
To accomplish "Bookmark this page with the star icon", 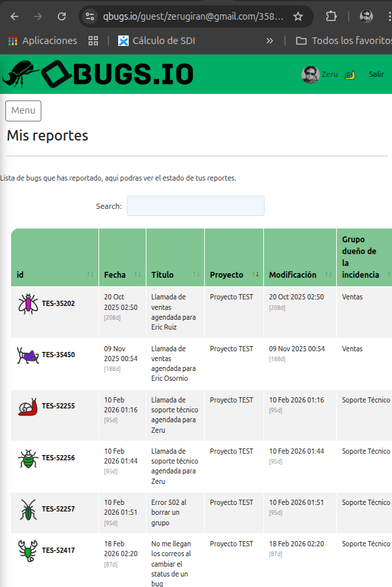I will coord(298,16).
